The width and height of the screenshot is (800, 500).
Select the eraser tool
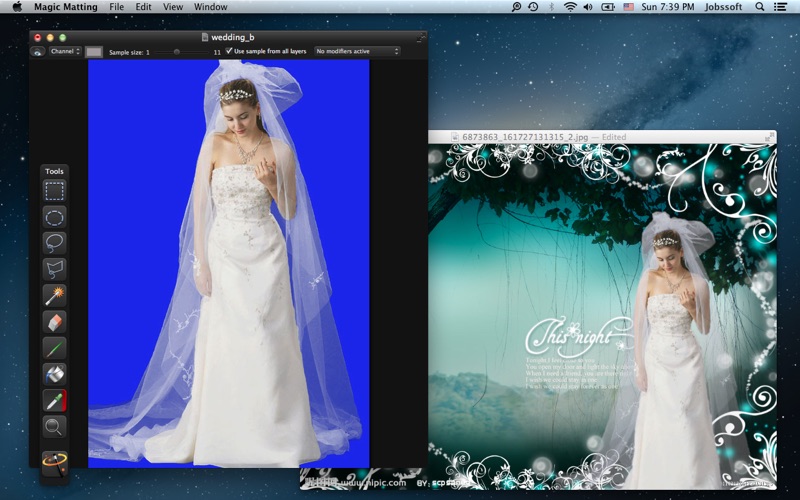(x=54, y=322)
